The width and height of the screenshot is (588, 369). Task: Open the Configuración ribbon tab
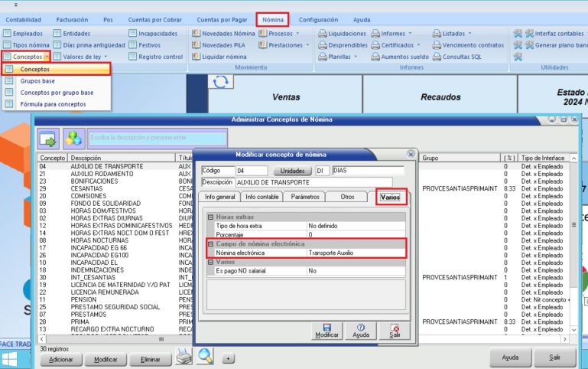[318, 20]
